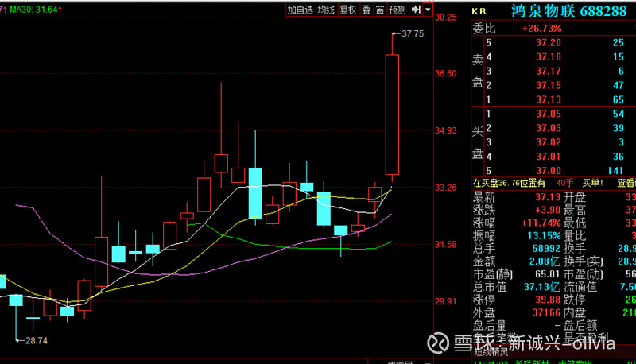Click the 36.60 price axis label

[x=446, y=73]
